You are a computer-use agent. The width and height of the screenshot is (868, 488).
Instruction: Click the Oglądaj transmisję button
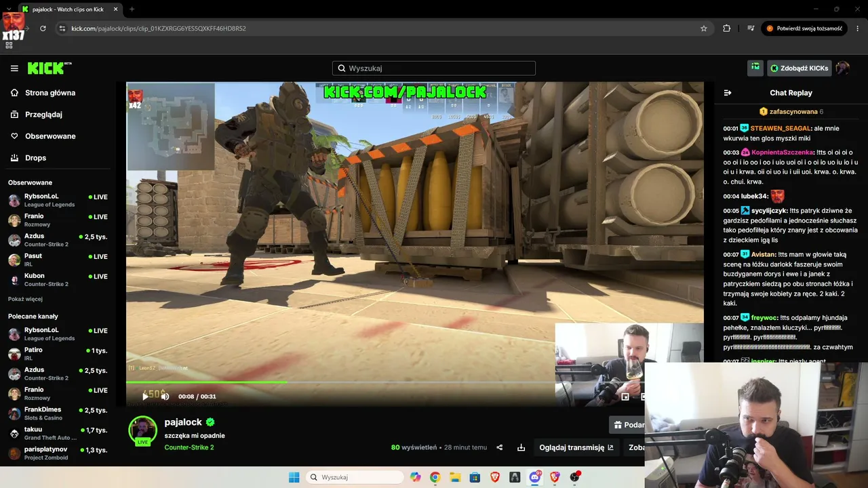click(x=576, y=447)
